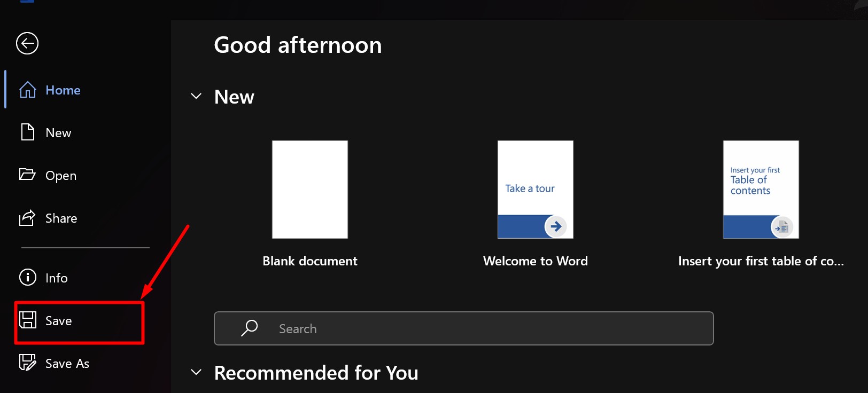Click the magnifying glass search icon
The image size is (868, 393).
tap(249, 328)
